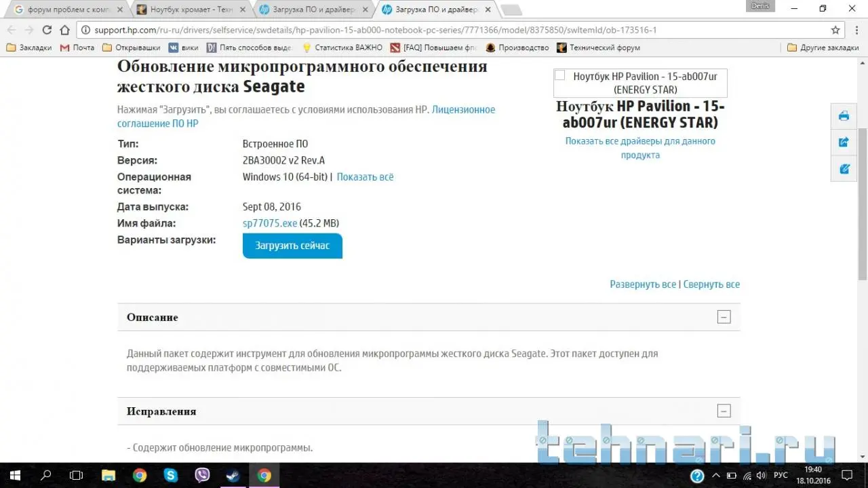The height and width of the screenshot is (488, 868).
Task: Click the Denis Chrome profile button
Action: point(761,5)
